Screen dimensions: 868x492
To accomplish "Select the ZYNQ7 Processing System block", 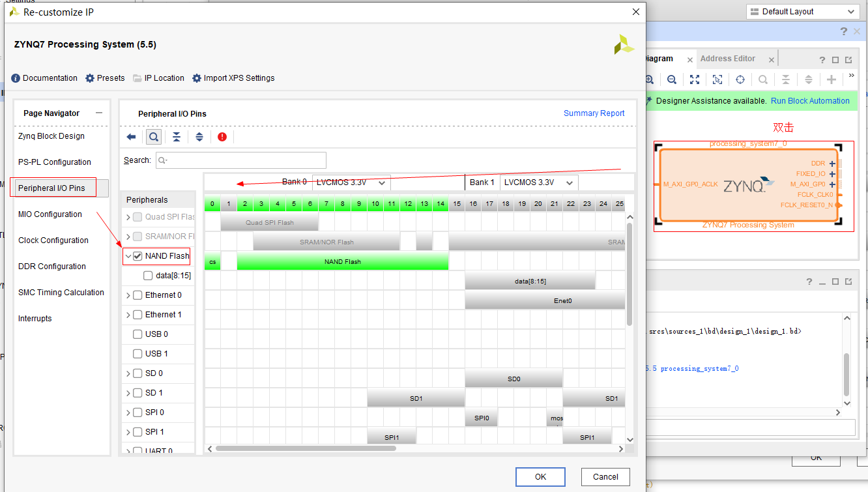I will pyautogui.click(x=749, y=186).
